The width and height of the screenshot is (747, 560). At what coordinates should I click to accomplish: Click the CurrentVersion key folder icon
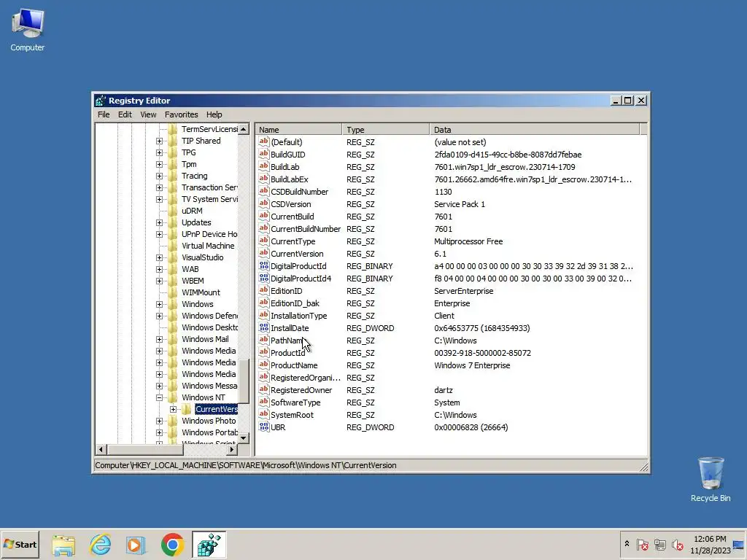click(187, 409)
